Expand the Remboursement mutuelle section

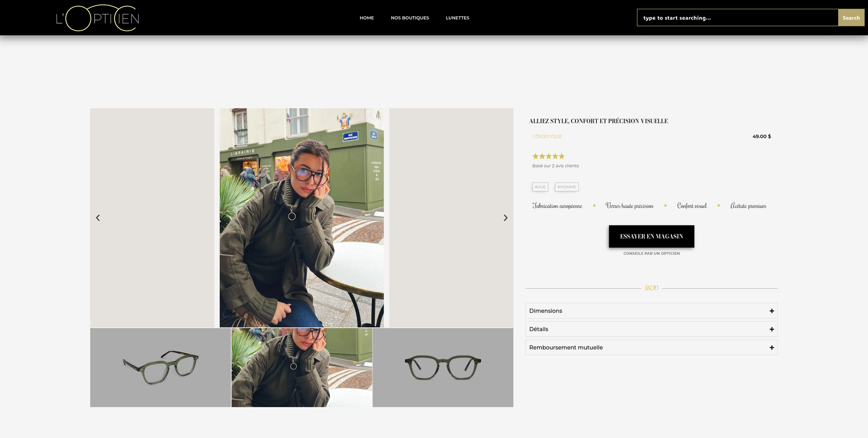tap(652, 347)
